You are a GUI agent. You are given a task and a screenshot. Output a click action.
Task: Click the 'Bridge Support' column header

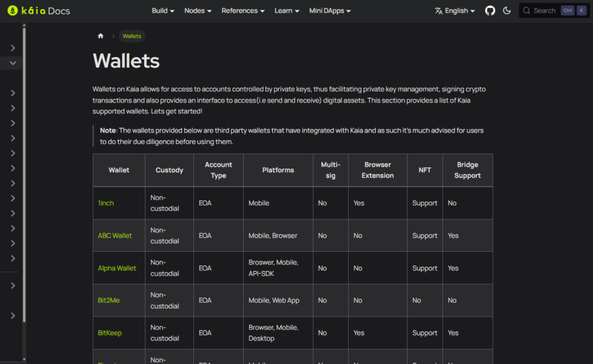click(467, 170)
